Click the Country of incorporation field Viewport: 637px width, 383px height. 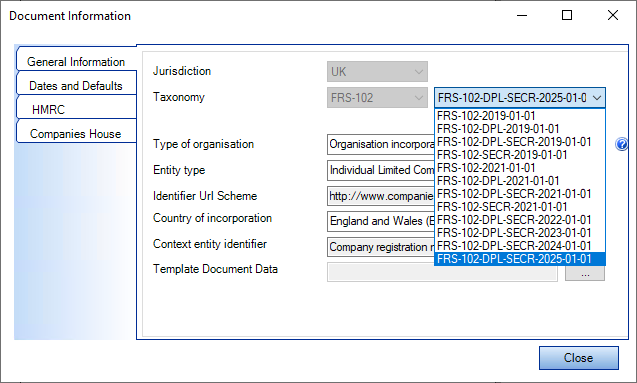[381, 221]
